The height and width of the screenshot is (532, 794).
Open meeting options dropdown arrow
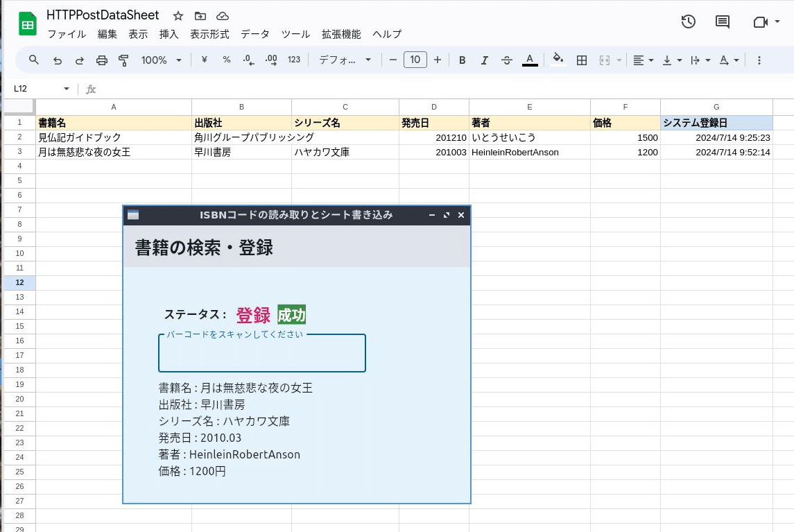click(x=777, y=22)
